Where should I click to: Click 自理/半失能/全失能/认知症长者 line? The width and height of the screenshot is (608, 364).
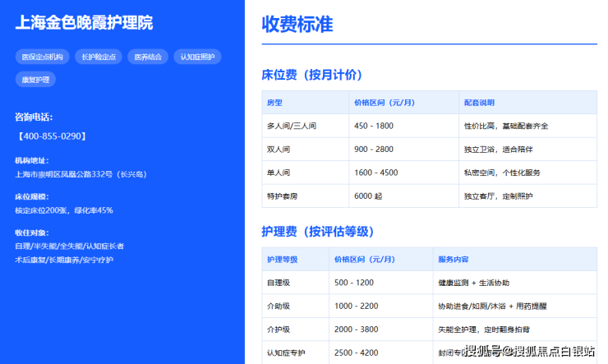coord(69,246)
